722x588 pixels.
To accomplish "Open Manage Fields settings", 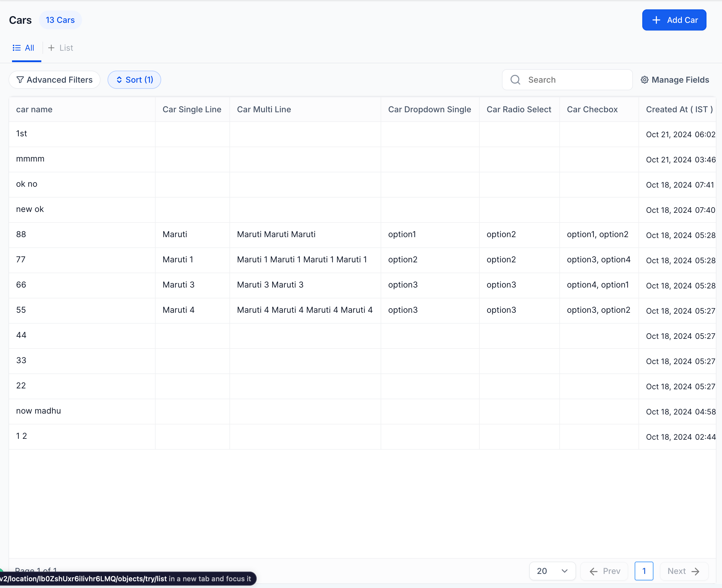I will (x=675, y=80).
